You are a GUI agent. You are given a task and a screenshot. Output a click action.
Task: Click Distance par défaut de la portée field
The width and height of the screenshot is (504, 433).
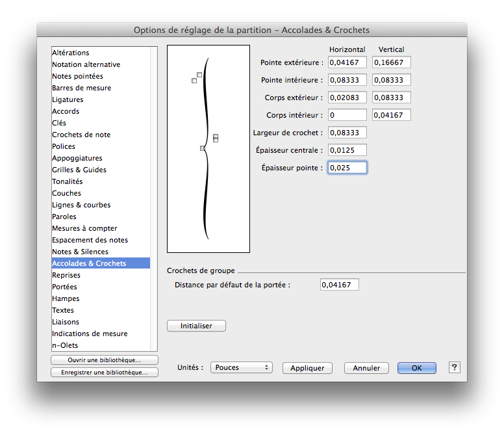pyautogui.click(x=339, y=285)
